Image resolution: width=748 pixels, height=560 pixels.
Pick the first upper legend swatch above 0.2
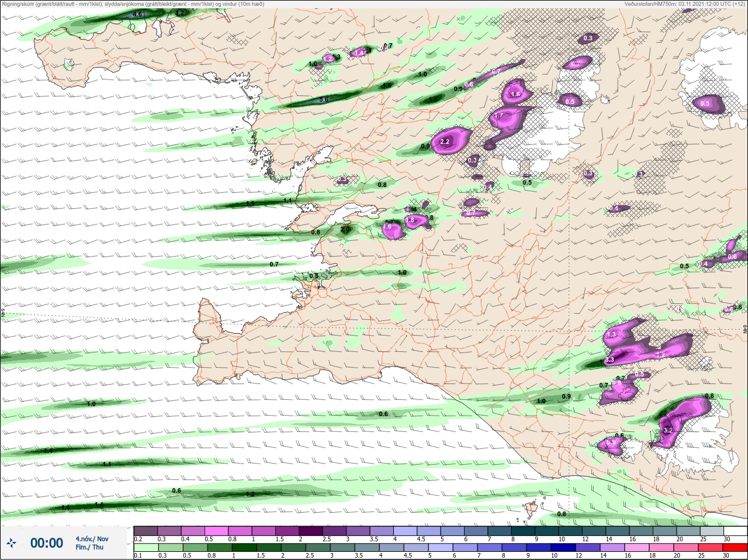(146, 531)
